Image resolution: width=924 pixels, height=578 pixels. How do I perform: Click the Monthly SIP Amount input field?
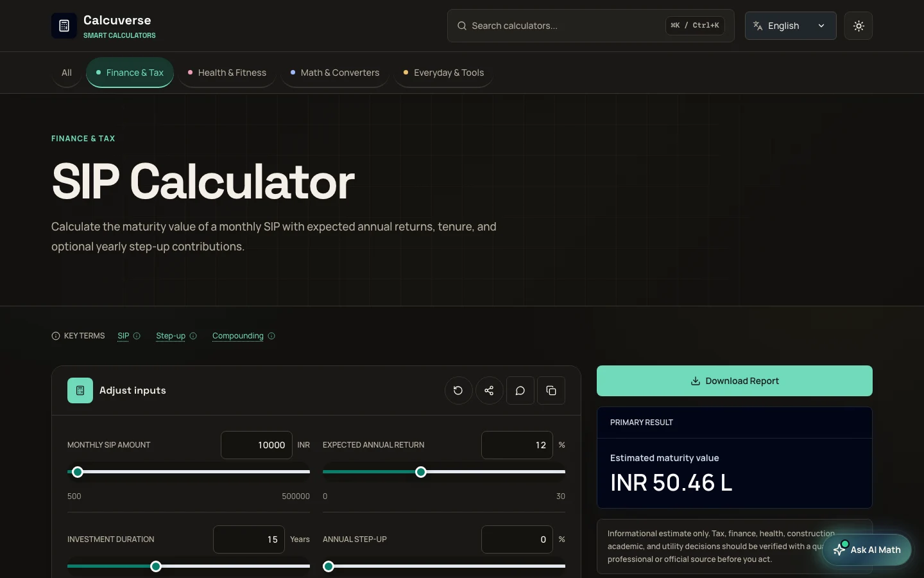pos(257,445)
